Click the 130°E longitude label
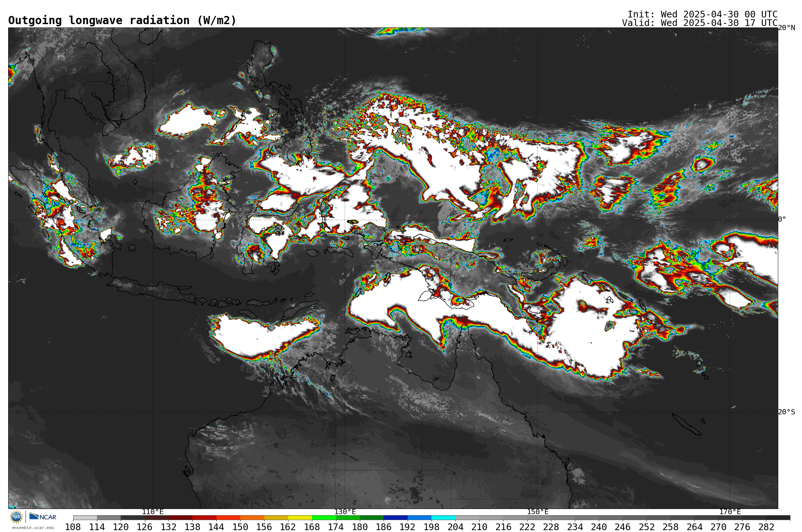802x532 pixels. [345, 512]
